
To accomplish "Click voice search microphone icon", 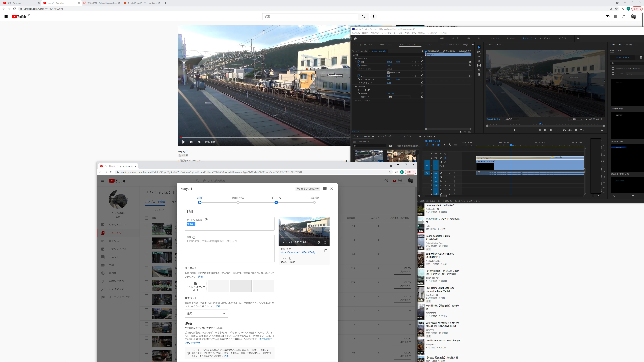I will (x=373, y=16).
